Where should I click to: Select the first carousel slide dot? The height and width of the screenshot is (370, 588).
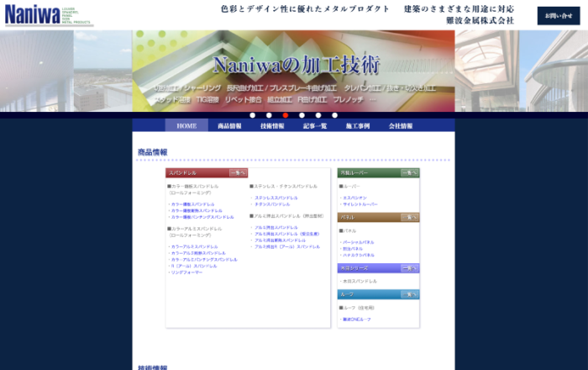(x=252, y=115)
